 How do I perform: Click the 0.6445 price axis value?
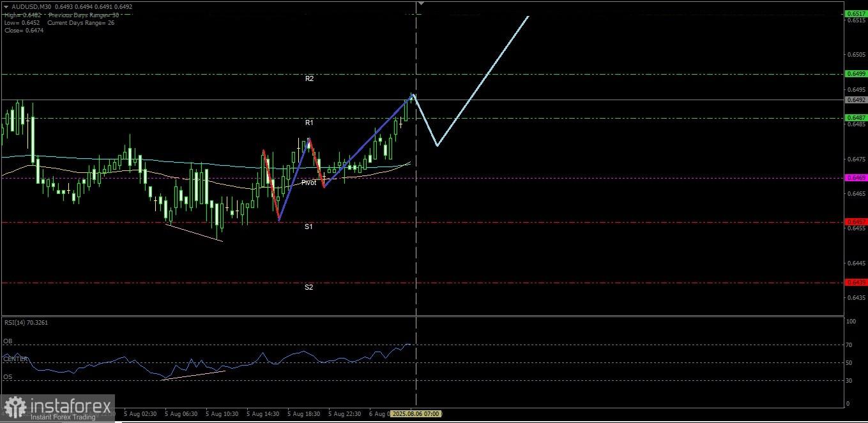click(857, 263)
